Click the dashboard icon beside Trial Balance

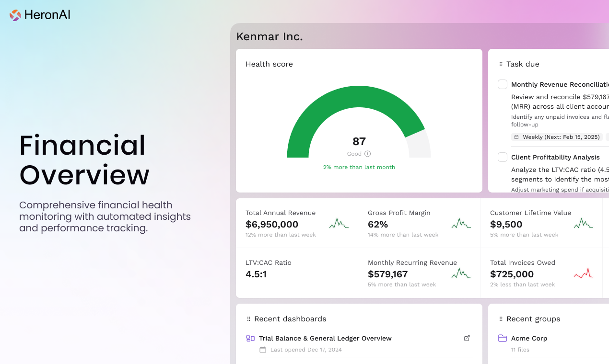(250, 338)
